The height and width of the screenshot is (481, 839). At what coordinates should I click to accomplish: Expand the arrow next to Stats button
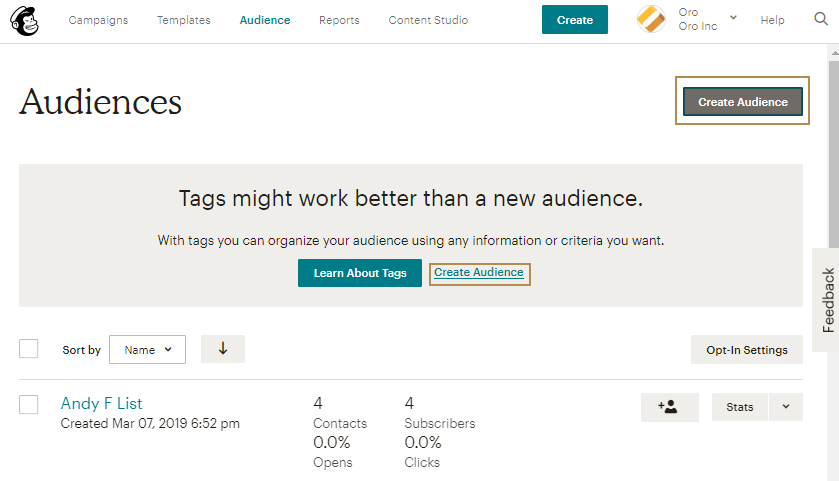tap(786, 407)
